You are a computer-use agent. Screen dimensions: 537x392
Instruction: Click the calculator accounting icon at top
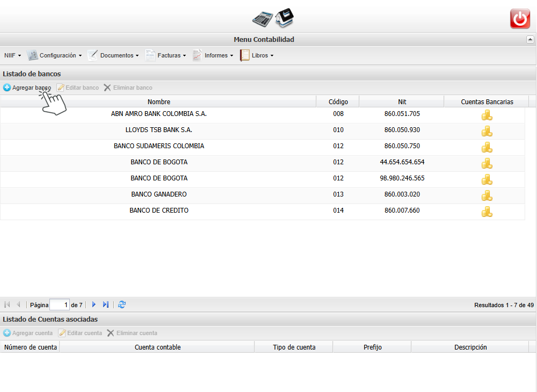[x=263, y=19]
